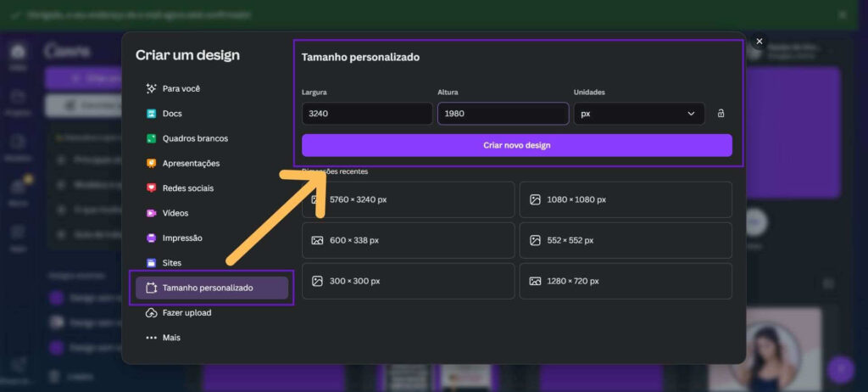Select the Quadros brancos icon
The height and width of the screenshot is (392, 868).
151,138
